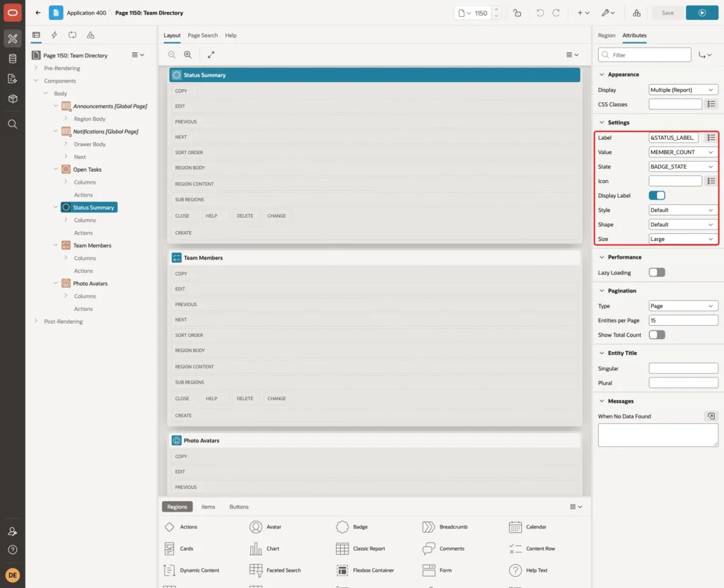Click the property Filter search field

click(x=645, y=55)
